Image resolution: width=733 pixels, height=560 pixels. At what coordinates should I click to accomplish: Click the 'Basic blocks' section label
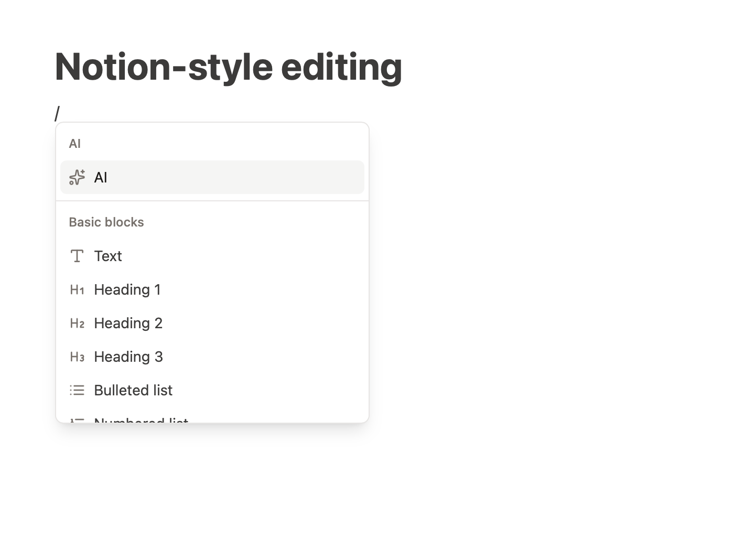(106, 222)
